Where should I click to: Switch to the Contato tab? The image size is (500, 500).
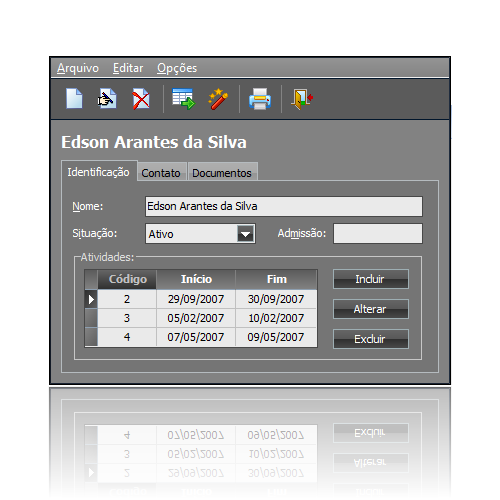pos(161,172)
